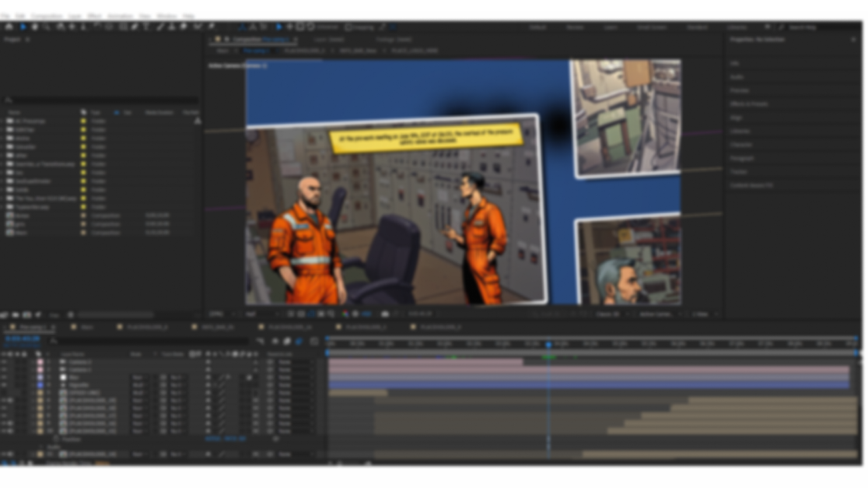Click the timeline playhead current time indicator

548,345
